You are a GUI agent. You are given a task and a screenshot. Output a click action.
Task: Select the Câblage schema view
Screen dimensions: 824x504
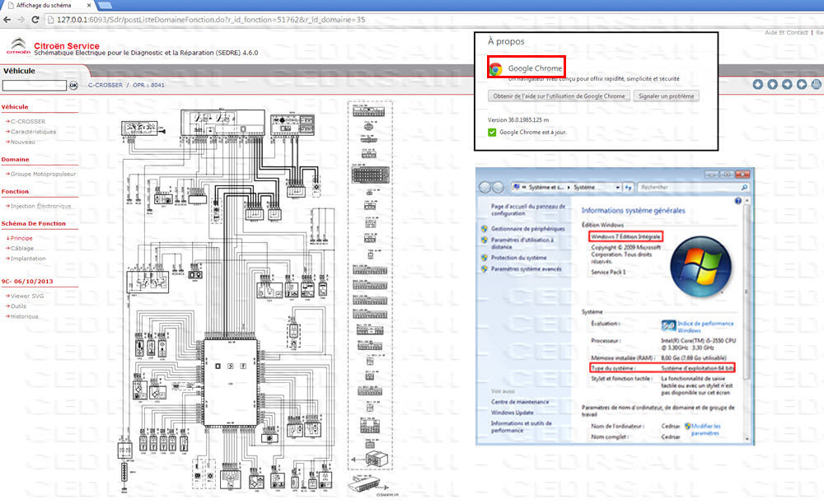tap(22, 249)
